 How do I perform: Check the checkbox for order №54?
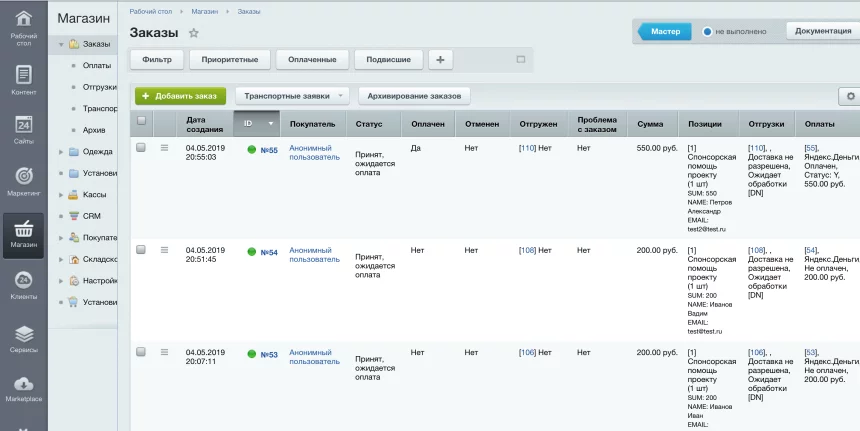point(141,250)
